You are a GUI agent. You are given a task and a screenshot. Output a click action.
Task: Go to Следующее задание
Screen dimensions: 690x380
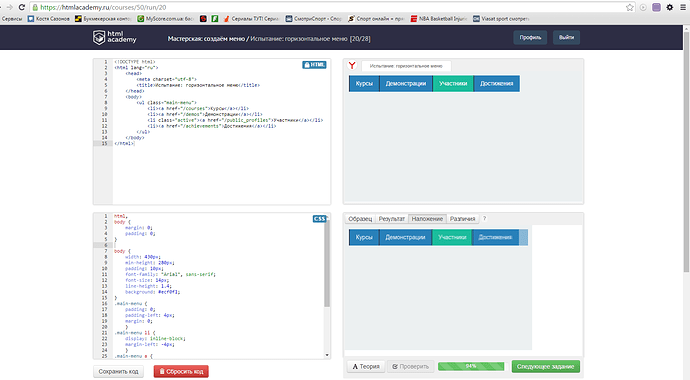pyautogui.click(x=546, y=366)
